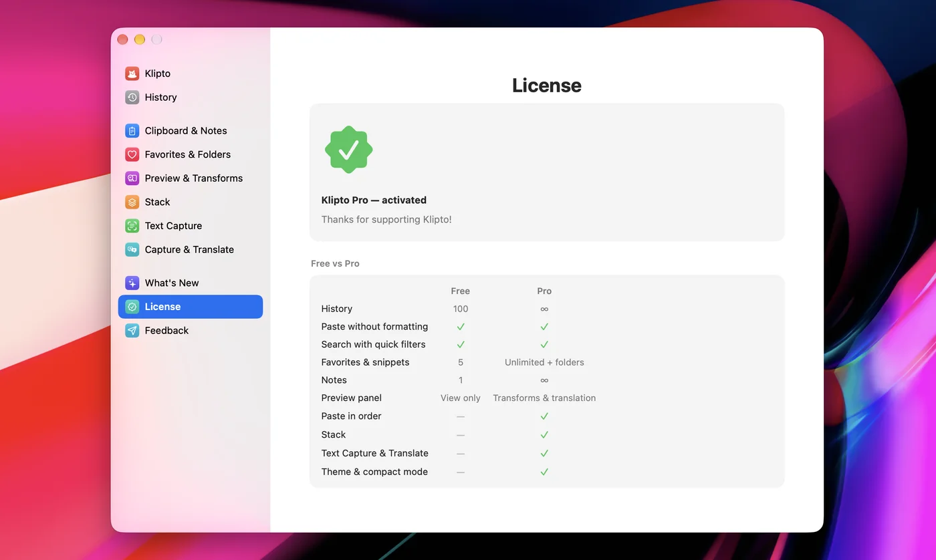Click the Free checkmark for Search with quick filters
The image size is (936, 560).
[x=461, y=345]
